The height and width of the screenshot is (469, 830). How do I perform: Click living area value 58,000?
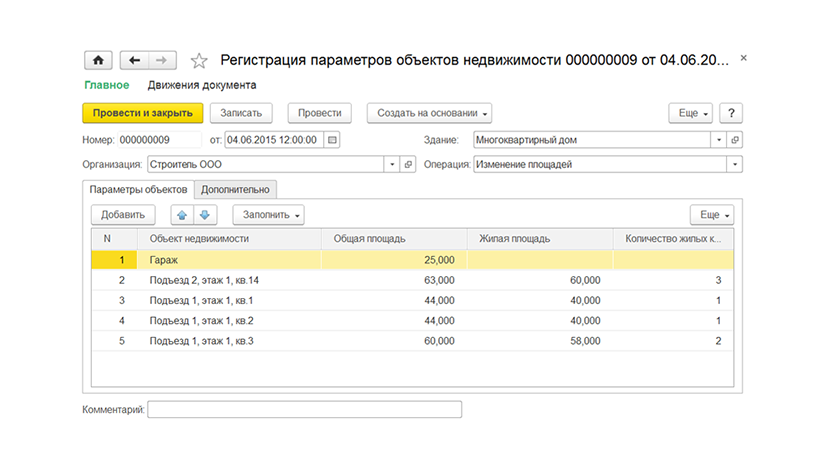[x=585, y=341]
